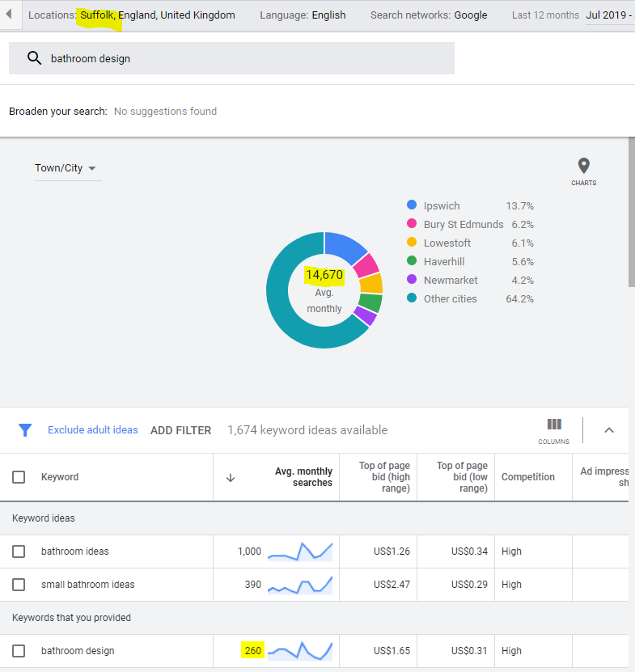The width and height of the screenshot is (635, 672).
Task: Tick the select-all checkbox in the Keyword header
Action: pyautogui.click(x=19, y=477)
